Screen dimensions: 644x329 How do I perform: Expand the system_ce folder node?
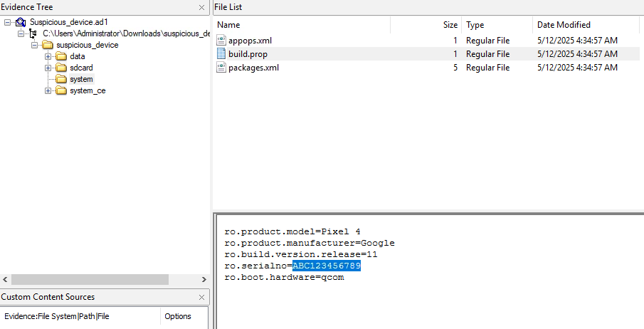click(x=48, y=90)
